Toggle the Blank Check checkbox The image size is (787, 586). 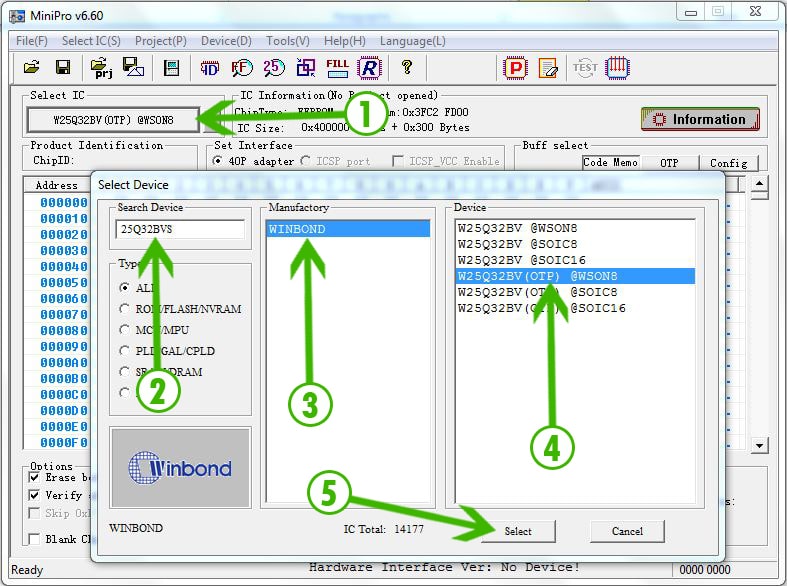pos(34,539)
